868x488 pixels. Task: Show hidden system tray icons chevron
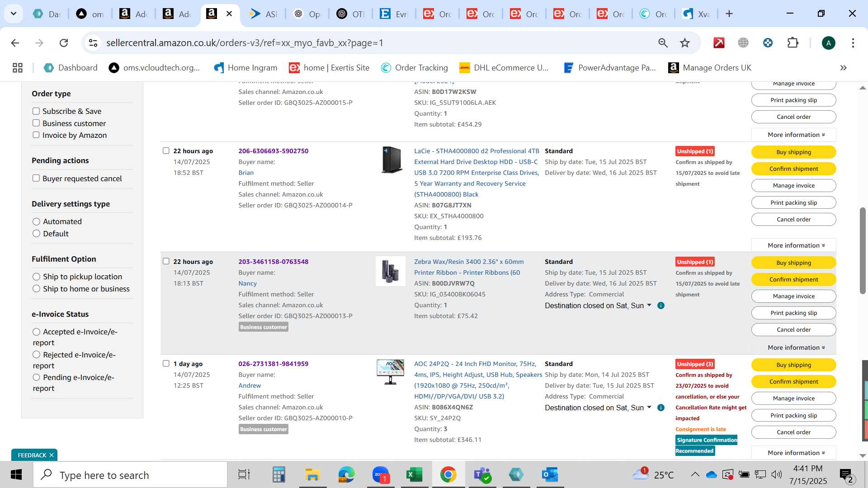[695, 474]
